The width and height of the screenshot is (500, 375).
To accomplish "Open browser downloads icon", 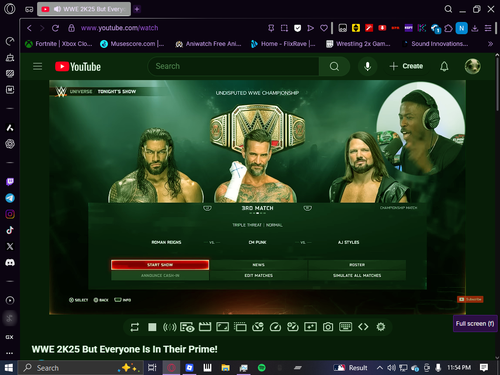I will (x=475, y=28).
